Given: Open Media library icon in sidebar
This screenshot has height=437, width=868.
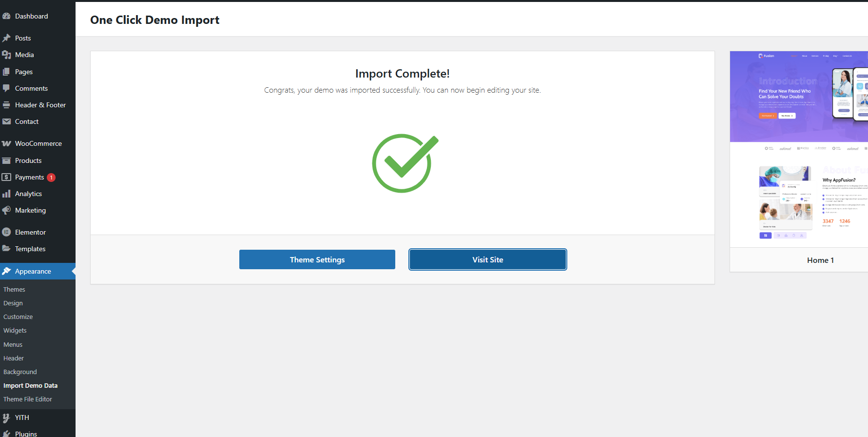Looking at the screenshot, I should pyautogui.click(x=6, y=55).
